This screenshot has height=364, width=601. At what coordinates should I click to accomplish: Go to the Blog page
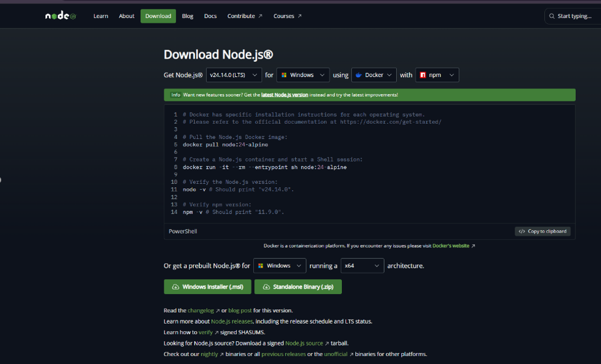pyautogui.click(x=187, y=16)
